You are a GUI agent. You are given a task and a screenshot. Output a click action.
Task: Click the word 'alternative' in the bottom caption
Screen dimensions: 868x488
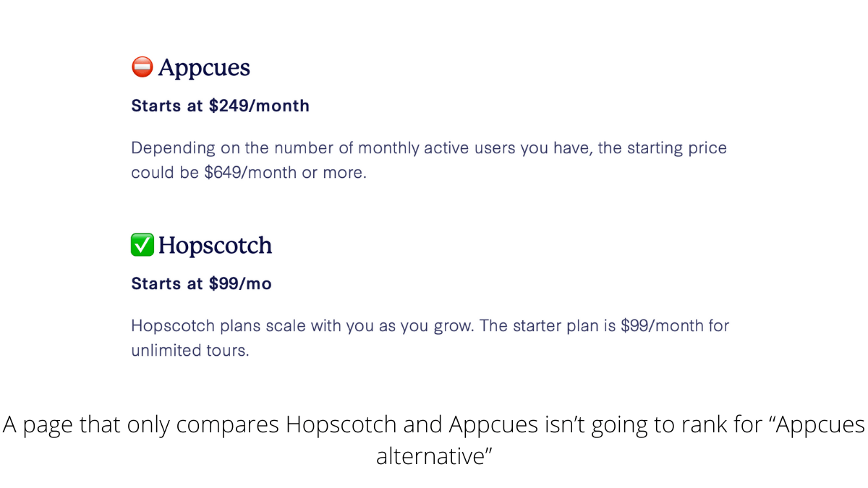(429, 457)
